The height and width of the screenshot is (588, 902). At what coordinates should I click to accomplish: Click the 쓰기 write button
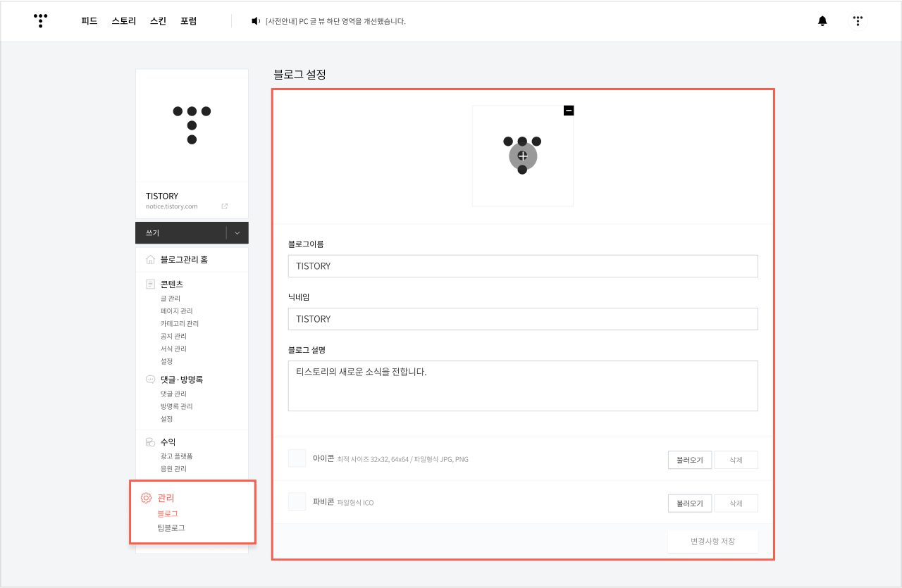click(x=180, y=233)
